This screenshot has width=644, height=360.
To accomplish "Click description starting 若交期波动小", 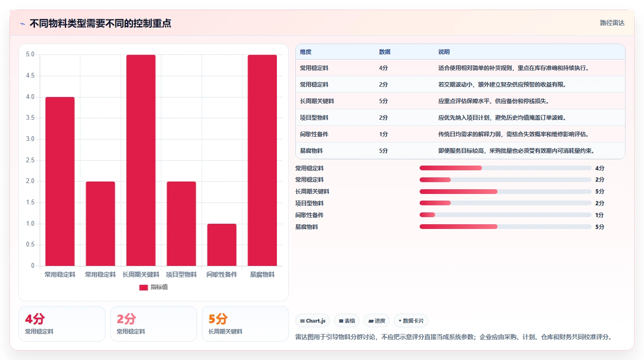I will tap(502, 85).
